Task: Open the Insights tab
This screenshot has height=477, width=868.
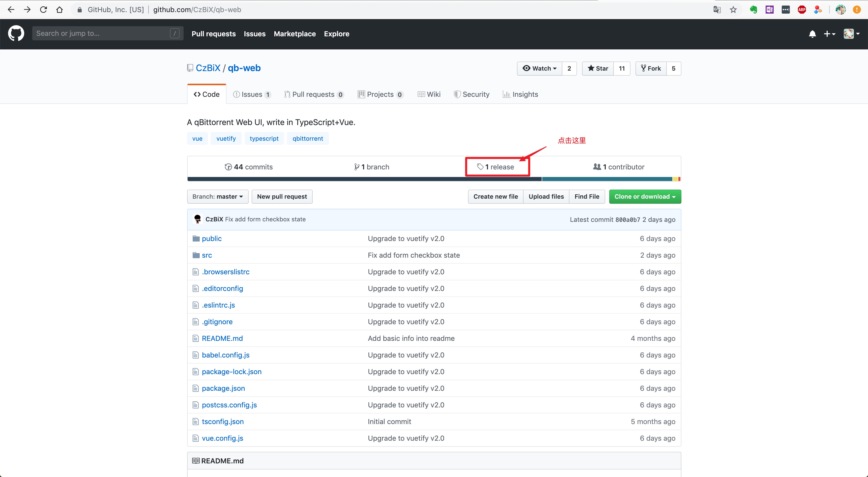Action: [x=520, y=95]
